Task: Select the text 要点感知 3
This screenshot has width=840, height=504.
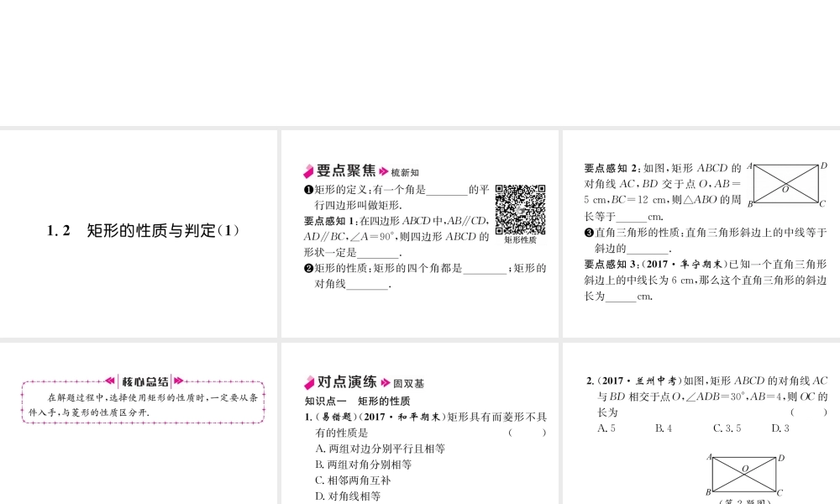Action: [610, 264]
